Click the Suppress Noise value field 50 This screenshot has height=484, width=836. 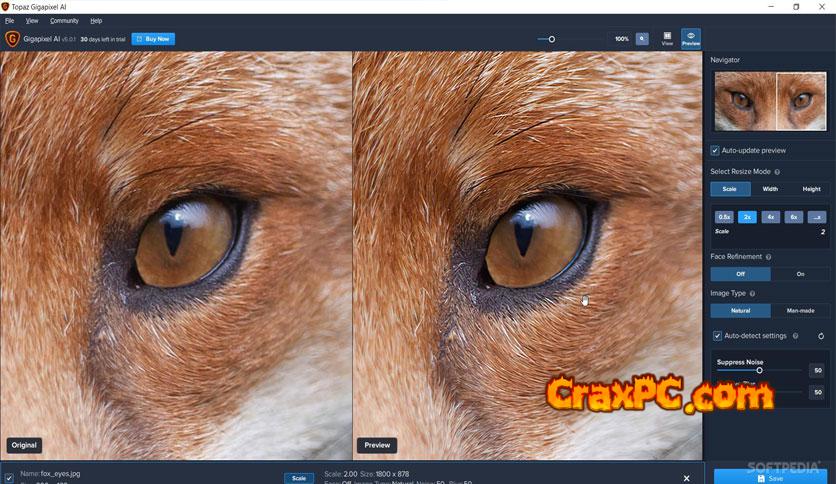[817, 370]
